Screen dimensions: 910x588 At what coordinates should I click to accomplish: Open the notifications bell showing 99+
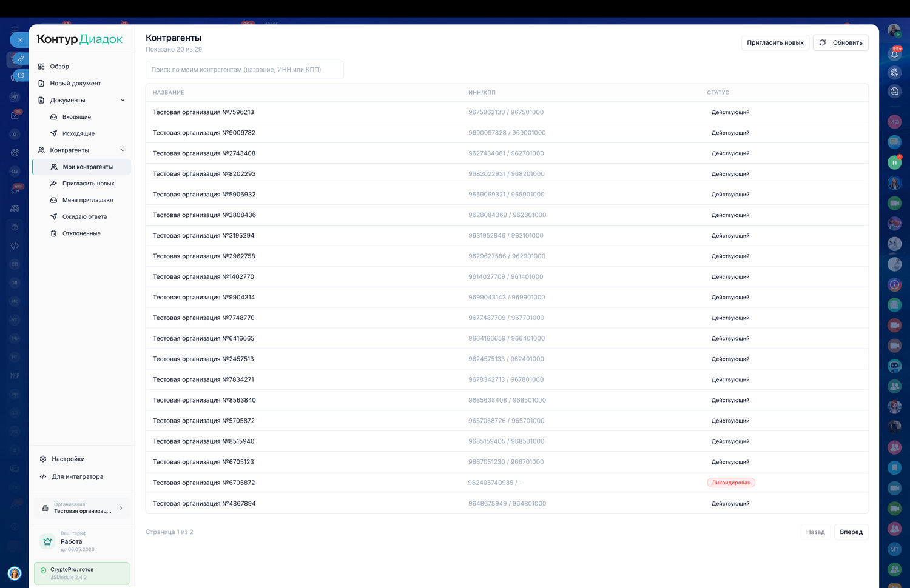tap(895, 54)
